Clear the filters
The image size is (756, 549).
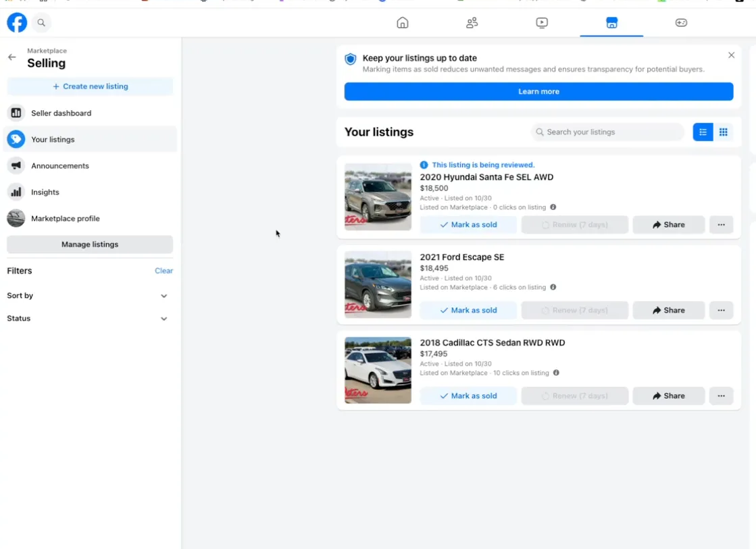pos(163,271)
